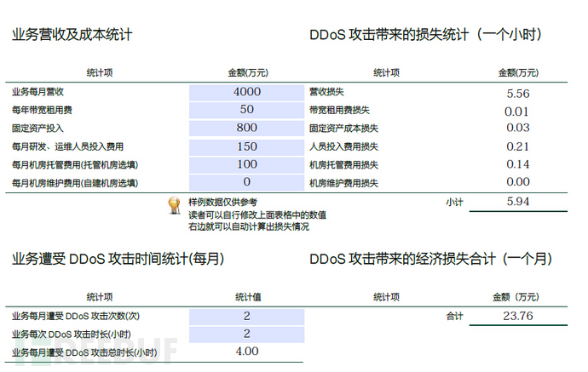Screen dimensions: 588x372
Task: Click the 合计 monthly total 23.76
Action: tap(518, 316)
